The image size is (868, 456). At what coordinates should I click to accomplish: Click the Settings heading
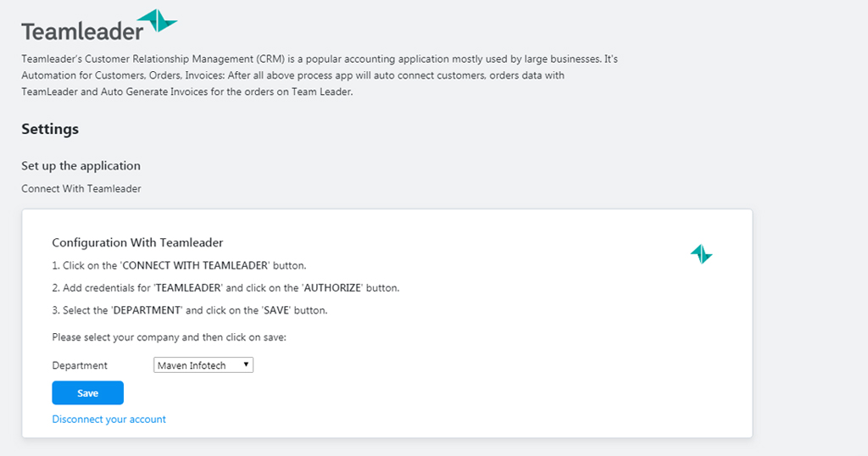tap(50, 129)
